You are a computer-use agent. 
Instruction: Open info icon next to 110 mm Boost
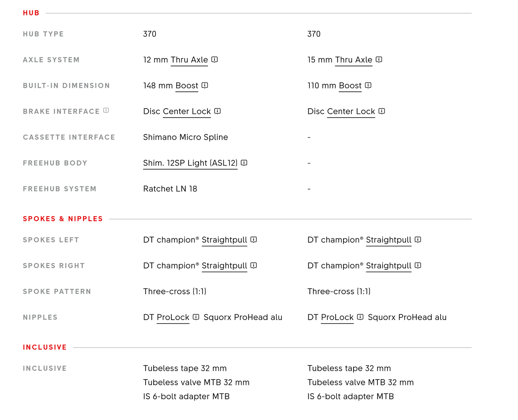(368, 85)
